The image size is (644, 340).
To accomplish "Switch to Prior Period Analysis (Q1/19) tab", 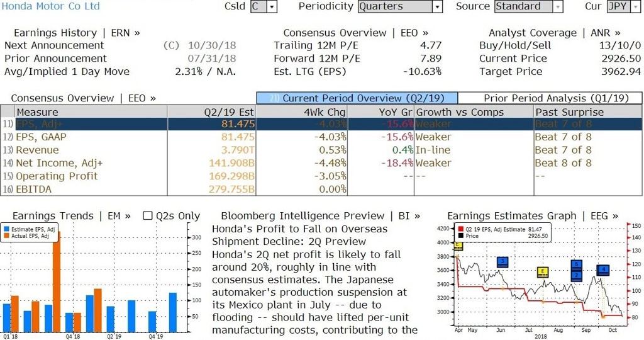I will (x=556, y=98).
